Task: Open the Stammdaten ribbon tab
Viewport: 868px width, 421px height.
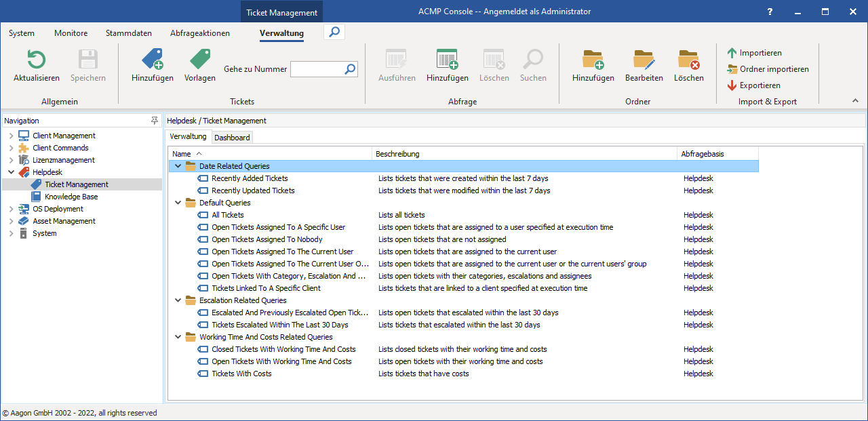Action: point(129,33)
